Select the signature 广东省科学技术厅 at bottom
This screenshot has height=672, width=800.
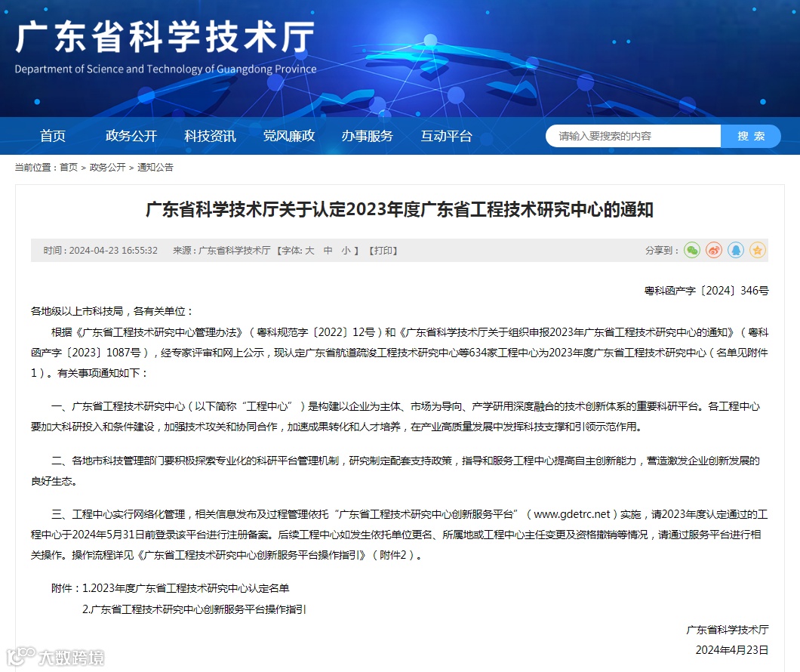[x=728, y=630]
